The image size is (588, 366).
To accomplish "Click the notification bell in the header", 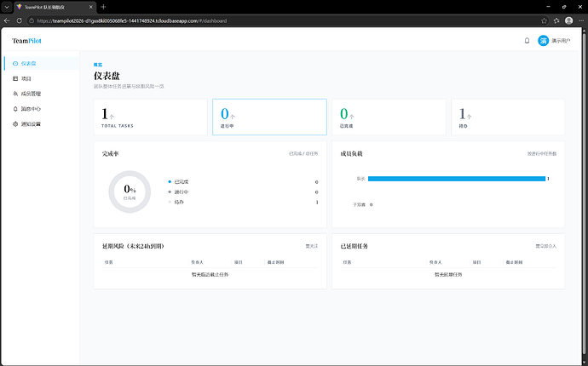I will 527,41.
